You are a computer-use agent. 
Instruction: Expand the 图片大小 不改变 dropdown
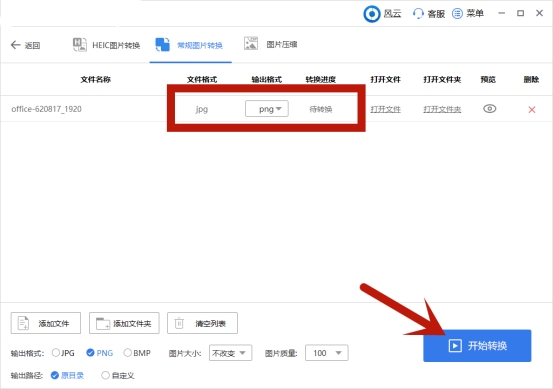tap(230, 353)
